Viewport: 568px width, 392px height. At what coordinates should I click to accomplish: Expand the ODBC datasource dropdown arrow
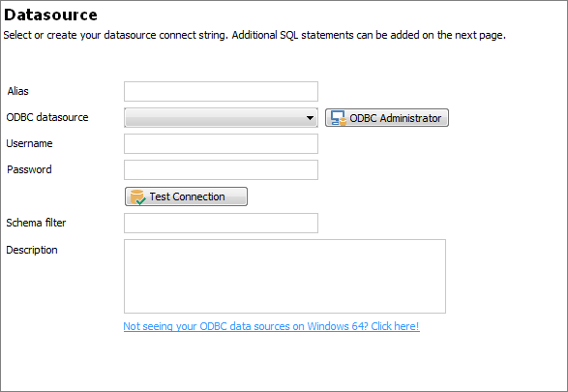coord(310,118)
